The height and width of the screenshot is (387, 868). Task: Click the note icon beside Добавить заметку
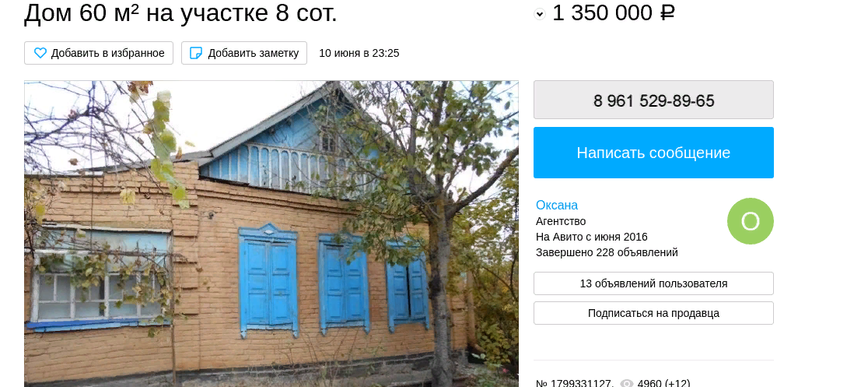(196, 53)
